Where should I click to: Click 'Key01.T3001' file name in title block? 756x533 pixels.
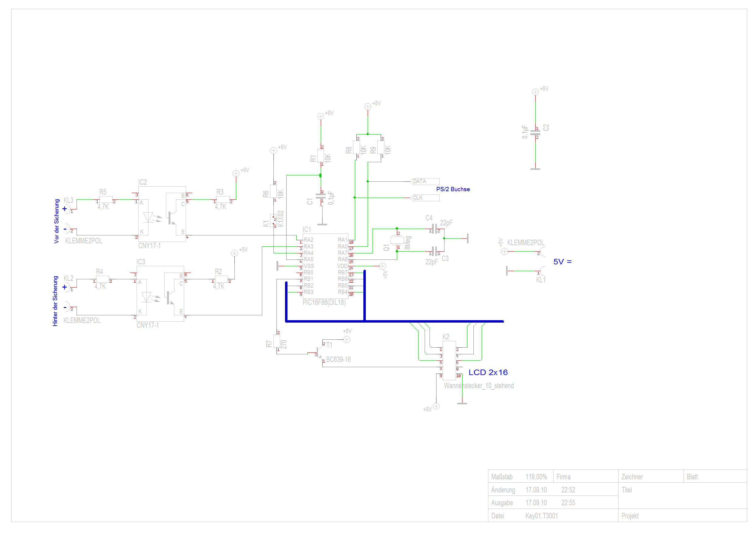(x=542, y=516)
